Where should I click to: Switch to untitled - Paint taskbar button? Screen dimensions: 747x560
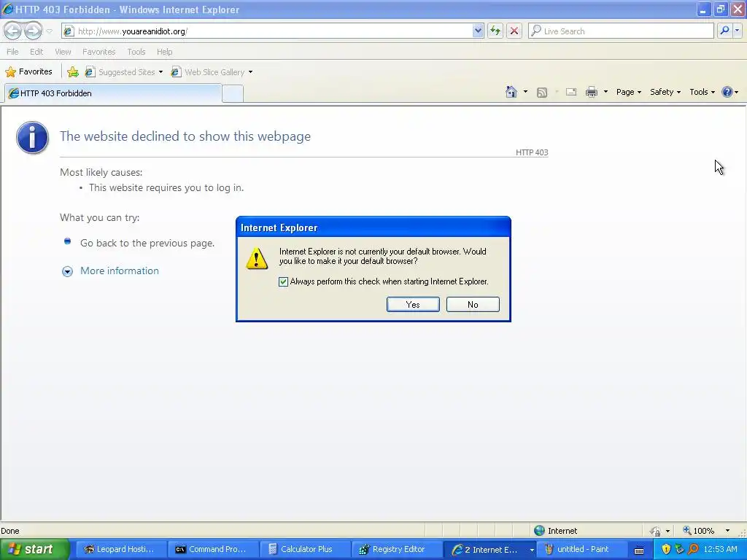(x=582, y=549)
